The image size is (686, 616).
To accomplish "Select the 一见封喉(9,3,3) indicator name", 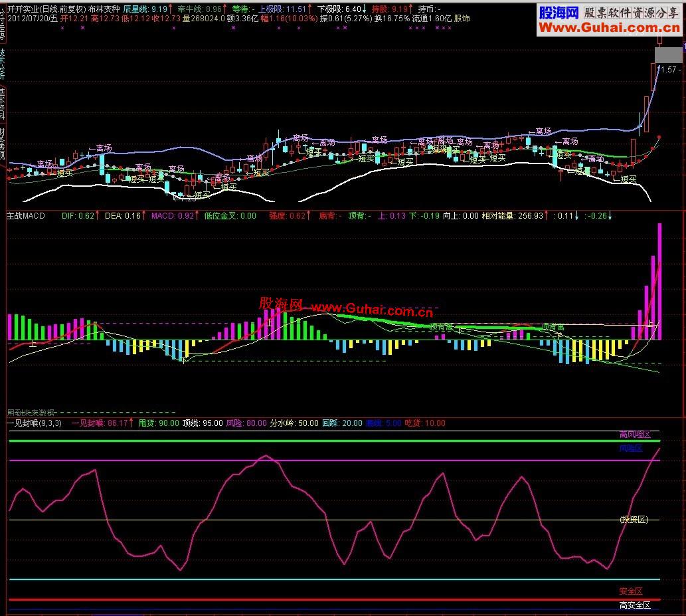I will pos(34,423).
